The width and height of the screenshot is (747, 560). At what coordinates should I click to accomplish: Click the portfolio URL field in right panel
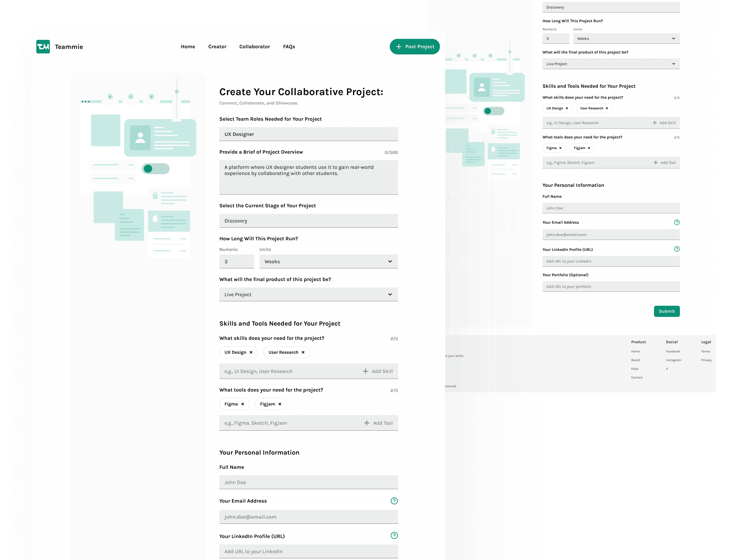coord(611,287)
